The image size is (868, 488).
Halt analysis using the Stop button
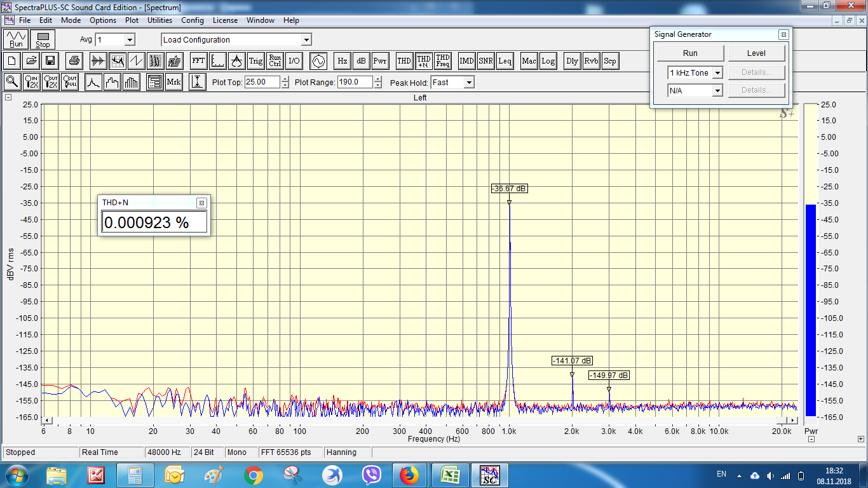pyautogui.click(x=43, y=39)
